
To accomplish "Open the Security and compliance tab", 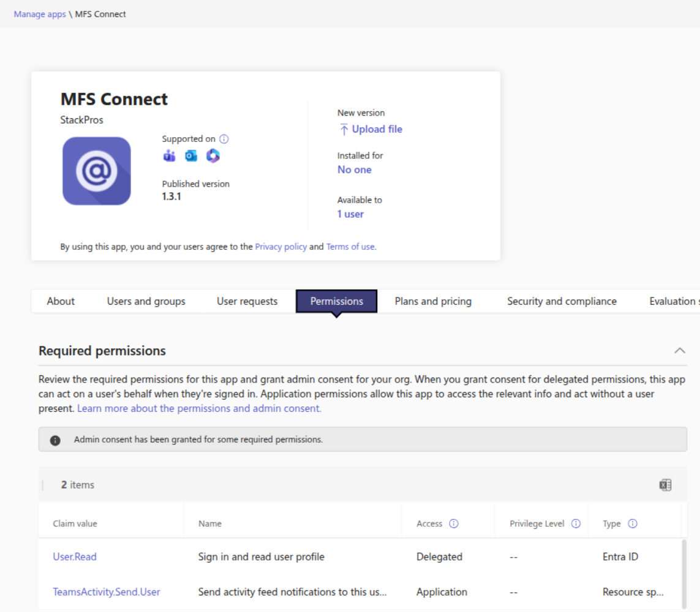I will [x=562, y=301].
